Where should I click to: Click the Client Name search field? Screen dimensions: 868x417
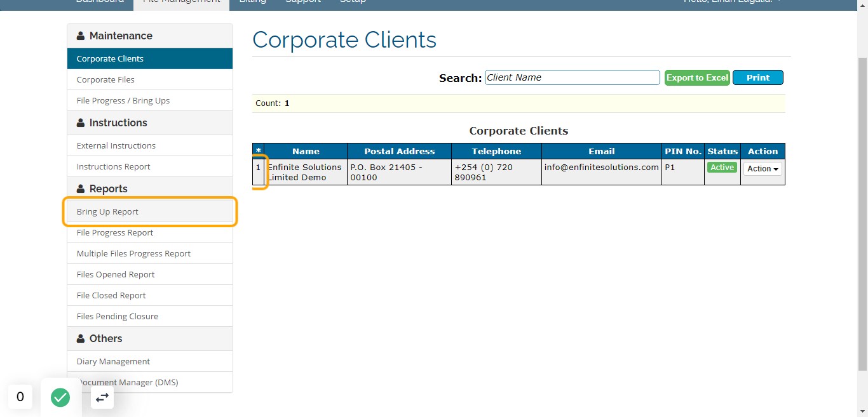click(x=573, y=77)
